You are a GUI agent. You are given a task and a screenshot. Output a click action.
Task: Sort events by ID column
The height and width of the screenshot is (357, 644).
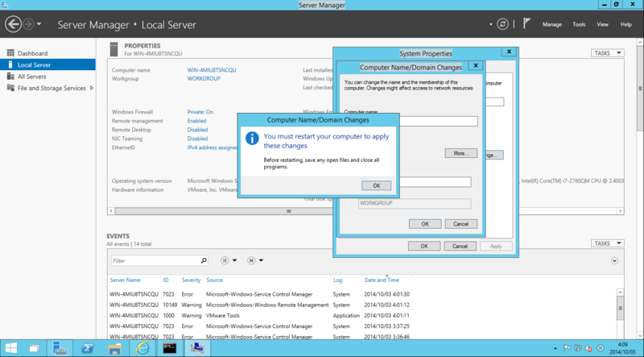166,280
